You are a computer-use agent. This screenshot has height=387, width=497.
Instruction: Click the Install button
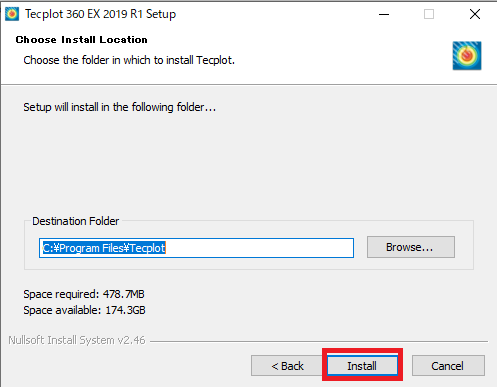click(362, 366)
